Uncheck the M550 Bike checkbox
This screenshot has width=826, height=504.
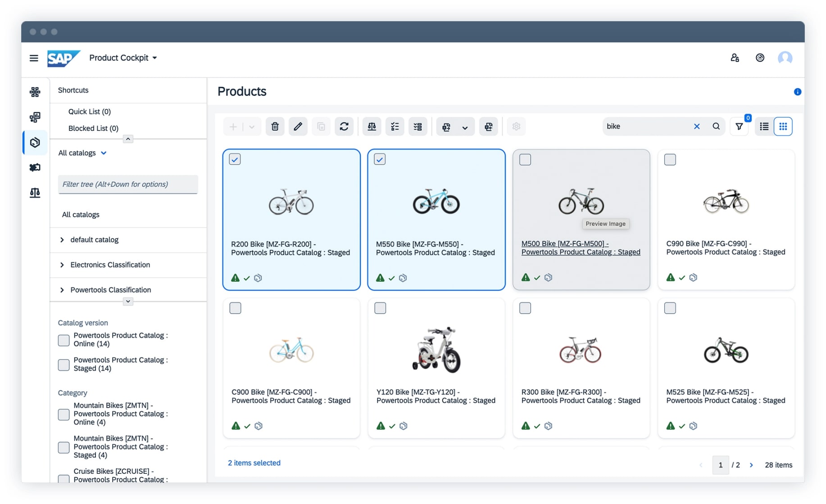pyautogui.click(x=380, y=159)
